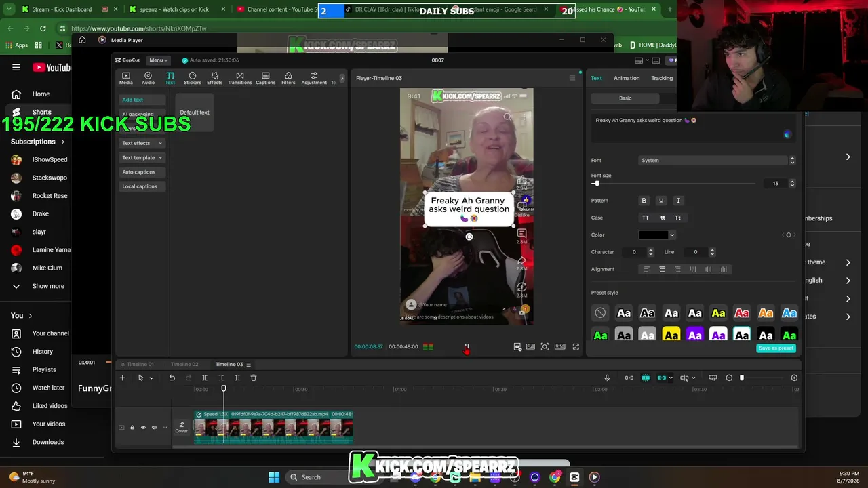Screen dimensions: 868x488
Task: Switch to the Animation tab
Action: [627, 78]
